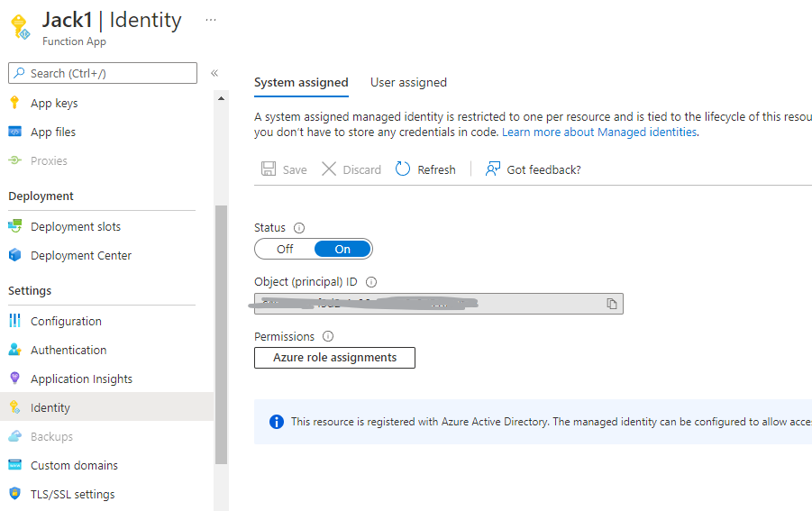The width and height of the screenshot is (812, 511).
Task: Set Status toggle to On
Action: click(342, 249)
